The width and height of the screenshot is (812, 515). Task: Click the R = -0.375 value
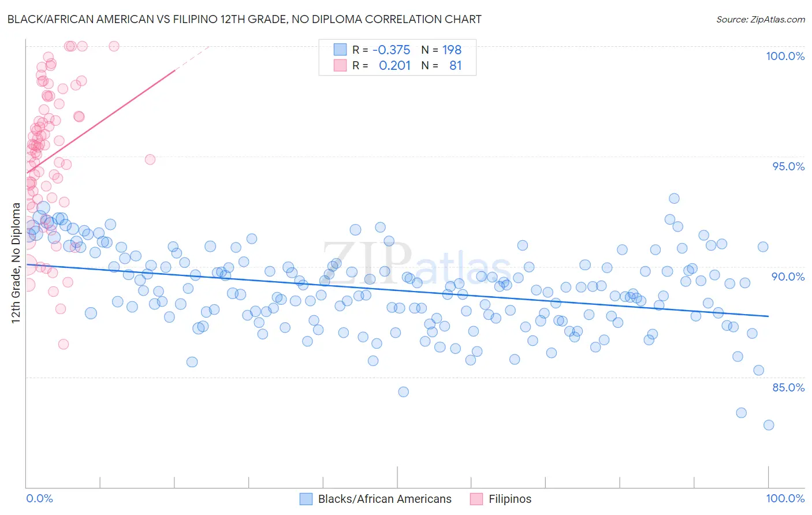click(381, 50)
